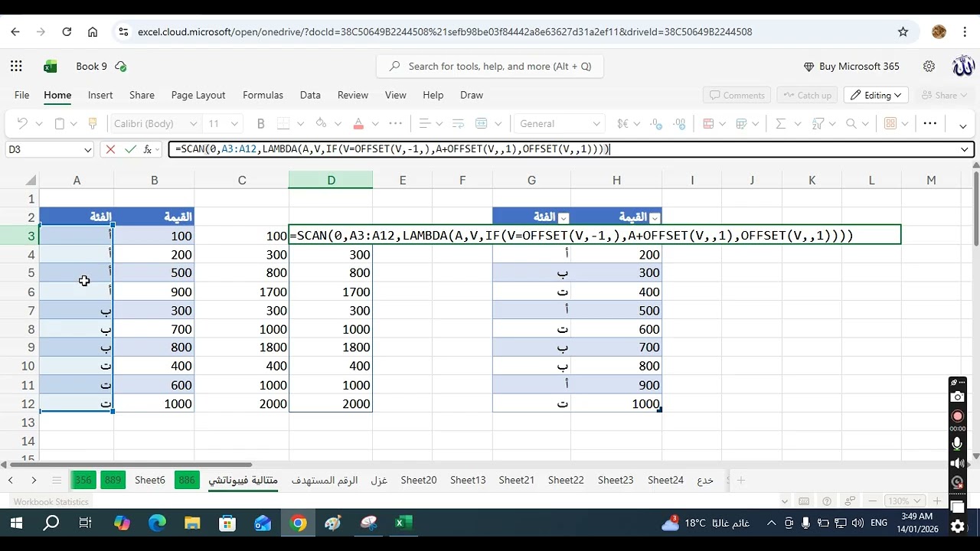Screen dimensions: 980x551
Task: Open the General number format dropdown
Action: point(596,123)
